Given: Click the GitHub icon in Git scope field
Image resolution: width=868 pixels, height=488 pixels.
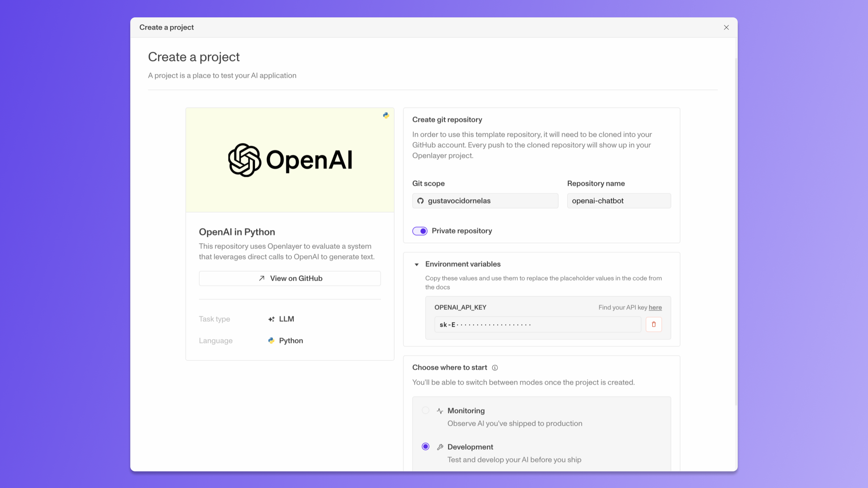Looking at the screenshot, I should (x=420, y=201).
